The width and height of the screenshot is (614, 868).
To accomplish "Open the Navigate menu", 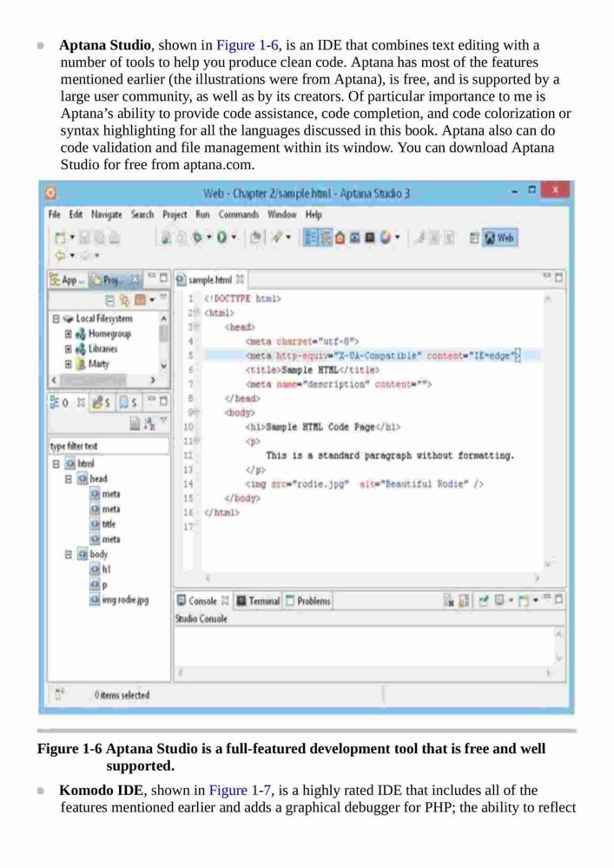I will pyautogui.click(x=106, y=214).
